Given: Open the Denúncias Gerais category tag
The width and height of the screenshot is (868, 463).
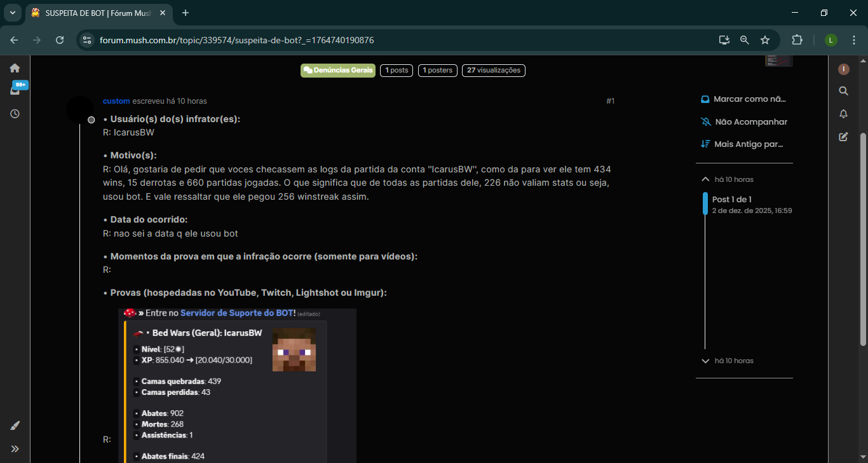Looking at the screenshot, I should (x=338, y=71).
